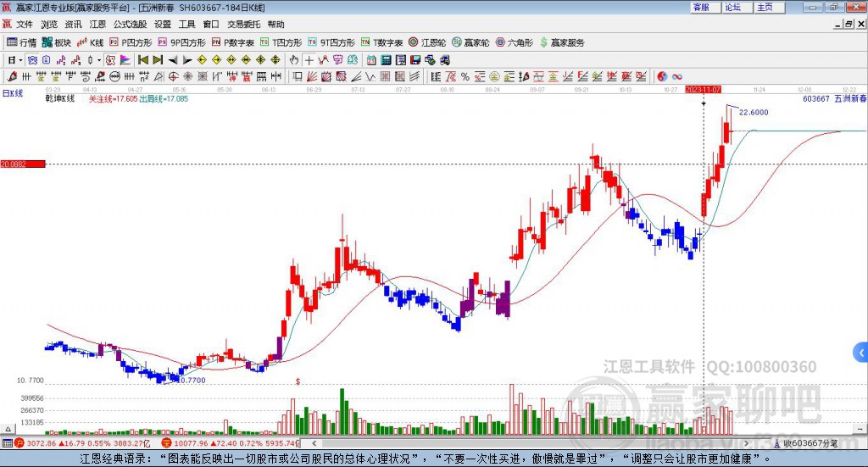Click the status bar grid icon
The width and height of the screenshot is (868, 467).
[7, 442]
